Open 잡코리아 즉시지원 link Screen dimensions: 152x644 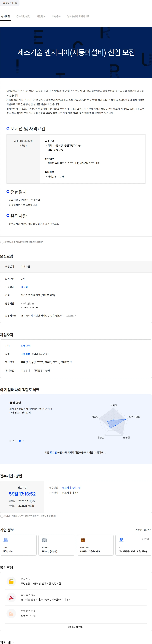point(71,488)
